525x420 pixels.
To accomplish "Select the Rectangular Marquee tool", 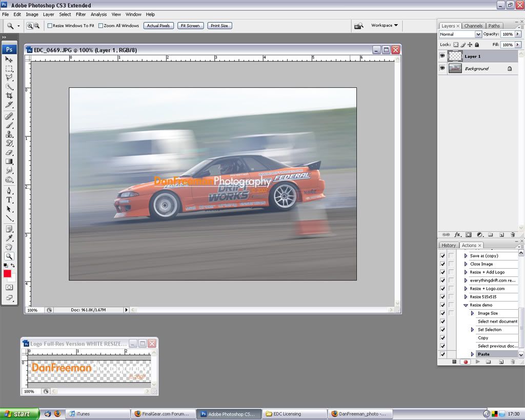I will point(9,69).
